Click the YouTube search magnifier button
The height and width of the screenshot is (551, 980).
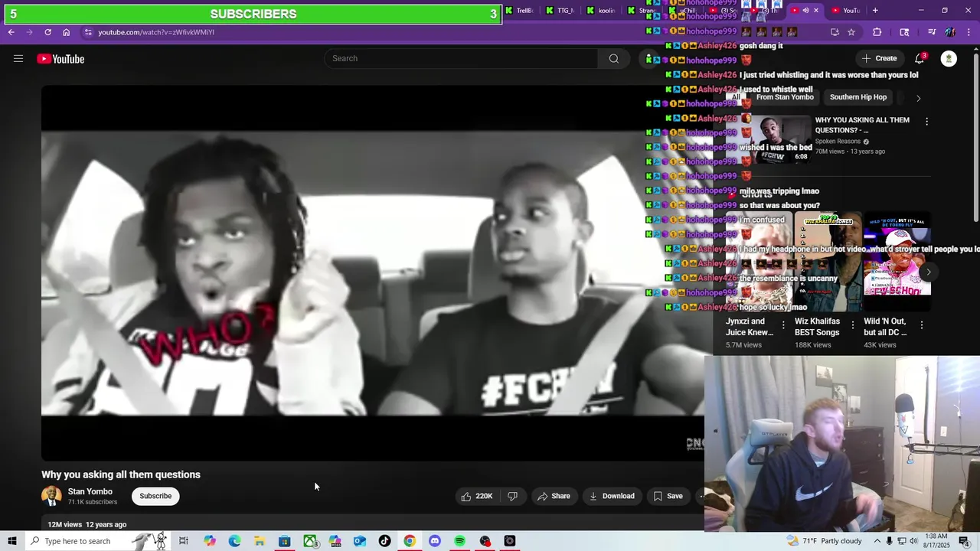tap(614, 59)
